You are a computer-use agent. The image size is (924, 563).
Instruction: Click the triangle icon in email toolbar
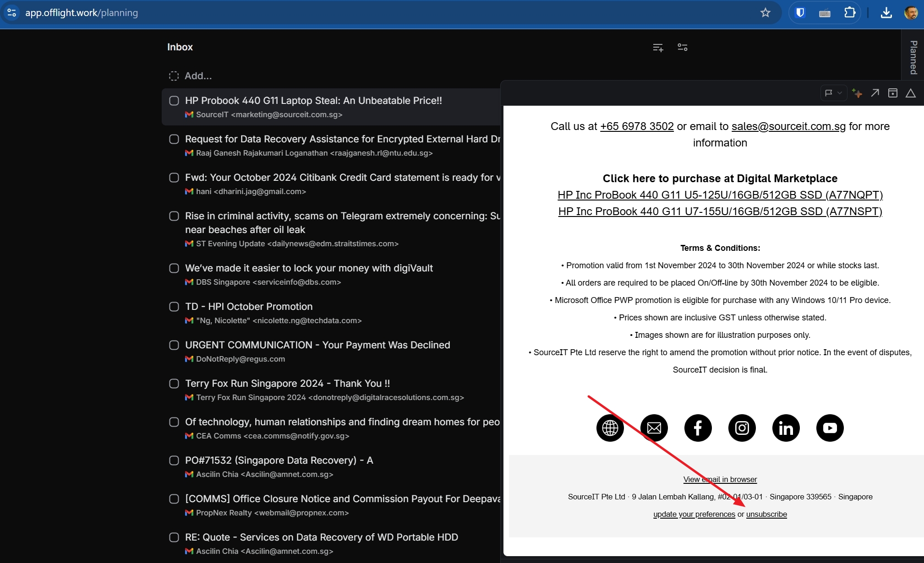click(911, 93)
